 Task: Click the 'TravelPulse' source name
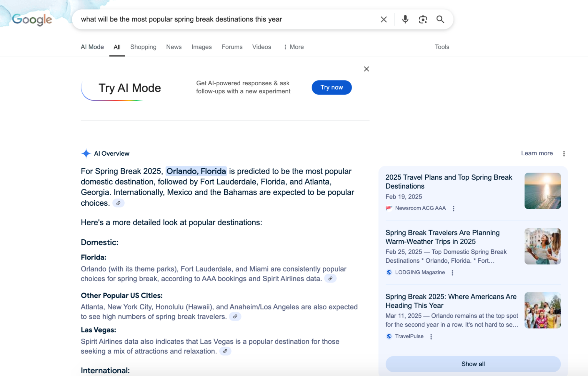coord(409,336)
